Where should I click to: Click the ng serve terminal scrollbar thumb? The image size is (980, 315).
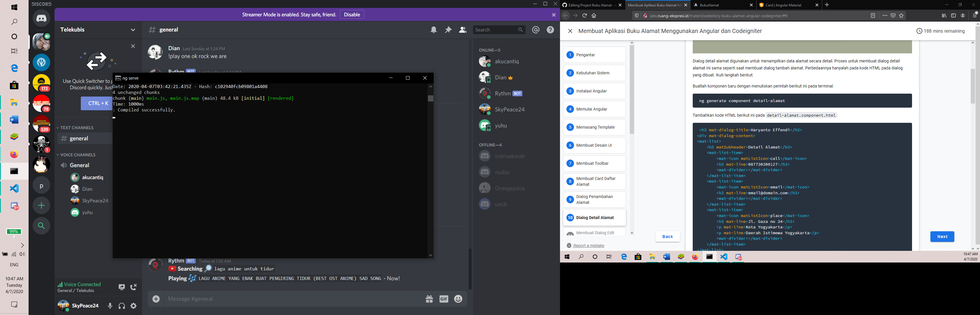coord(431,99)
